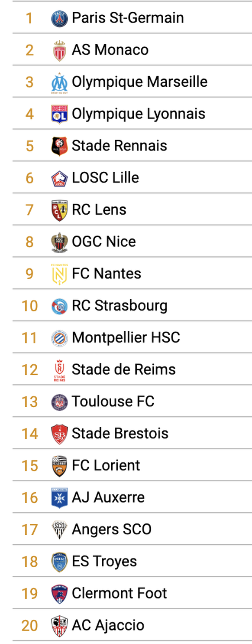Image resolution: width=252 pixels, height=644 pixels.
Task: Open the ES Troyes team link
Action: tap(104, 562)
